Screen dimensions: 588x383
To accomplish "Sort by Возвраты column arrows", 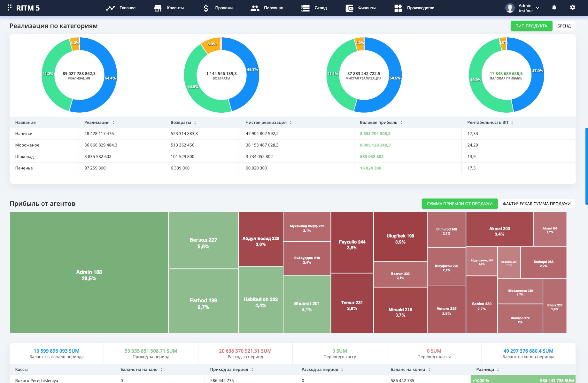I will click(x=195, y=123).
